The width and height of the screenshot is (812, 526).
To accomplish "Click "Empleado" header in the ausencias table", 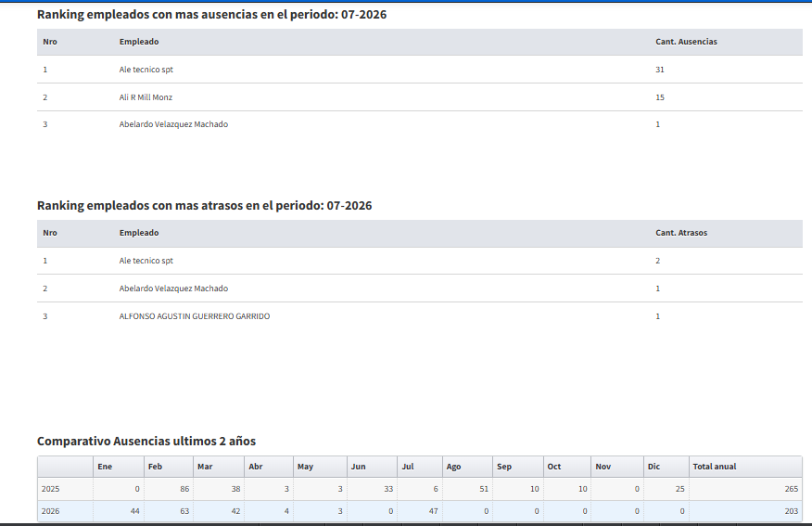I will click(x=139, y=42).
